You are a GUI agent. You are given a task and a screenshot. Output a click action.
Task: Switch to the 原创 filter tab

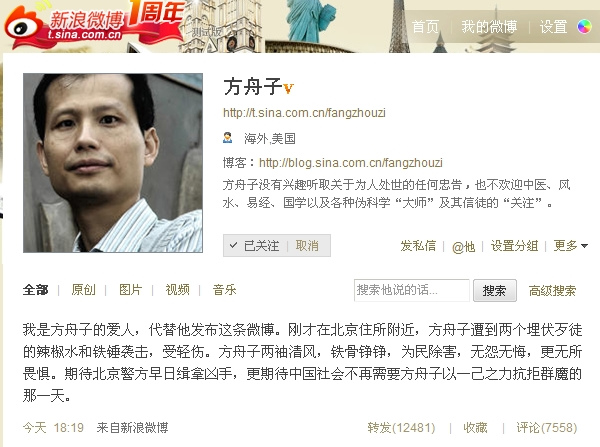83,290
